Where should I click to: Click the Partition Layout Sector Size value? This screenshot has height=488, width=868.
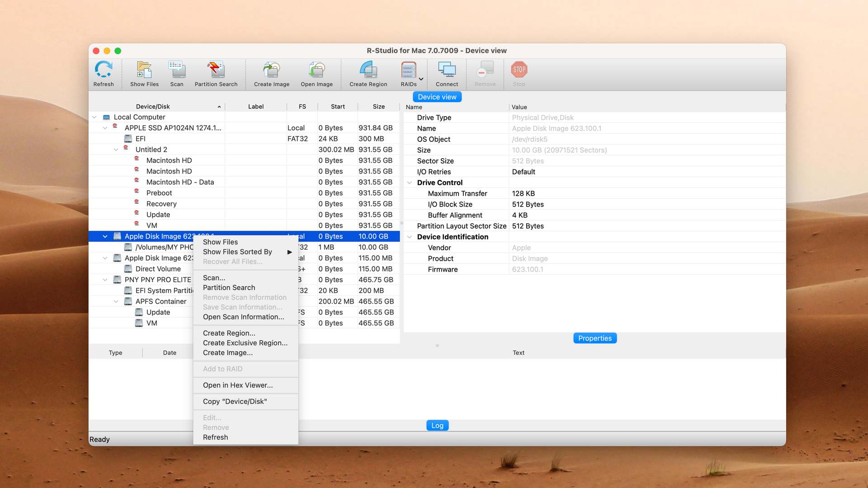[x=528, y=226]
